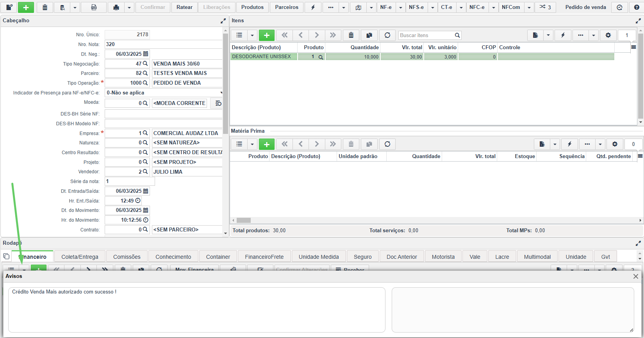Open the clock picker for Hr. Ent./Saída
The image size is (644, 338).
pos(138,201)
